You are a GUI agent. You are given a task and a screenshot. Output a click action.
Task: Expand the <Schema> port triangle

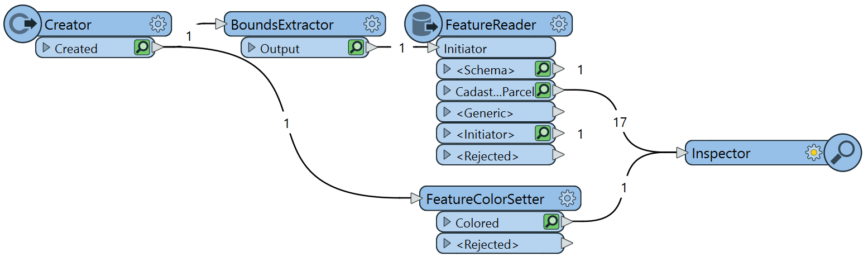point(447,69)
